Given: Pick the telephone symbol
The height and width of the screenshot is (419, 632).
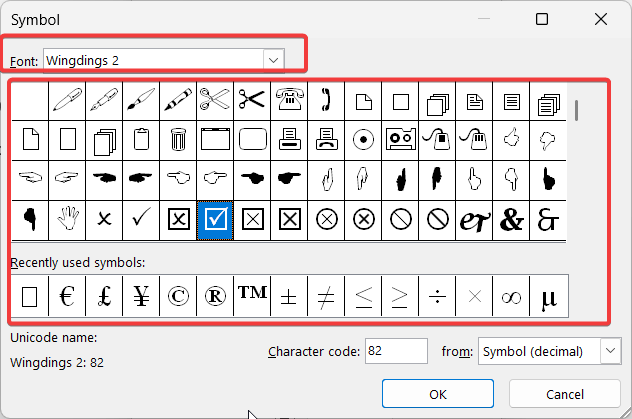Looking at the screenshot, I should pos(289,100).
